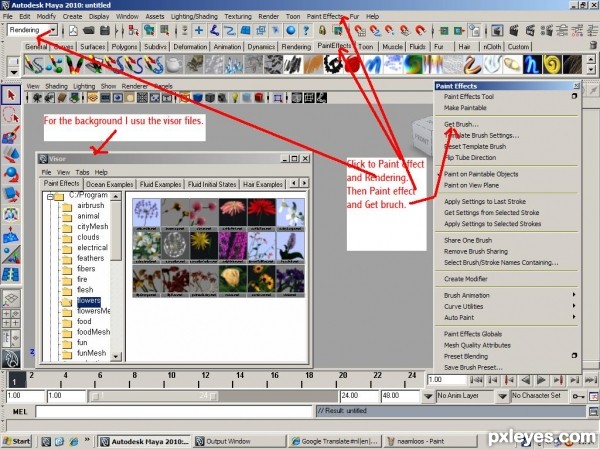Screen dimensions: 600x450
Task: Switch to the Polygons shelf tab
Action: click(124, 47)
